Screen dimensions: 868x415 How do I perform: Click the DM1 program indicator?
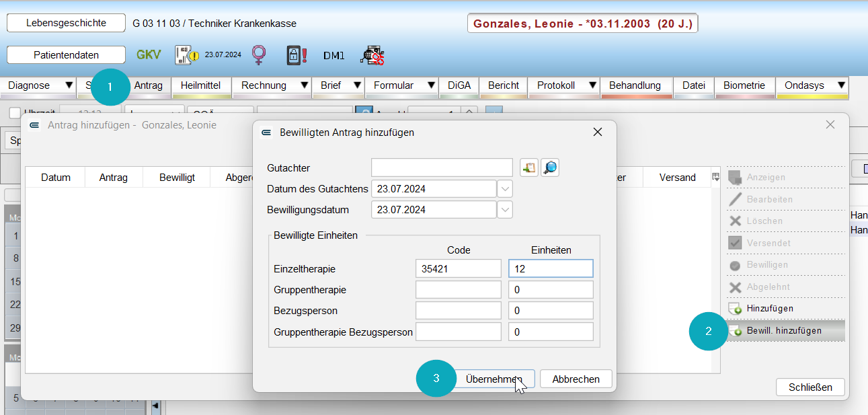pos(333,56)
